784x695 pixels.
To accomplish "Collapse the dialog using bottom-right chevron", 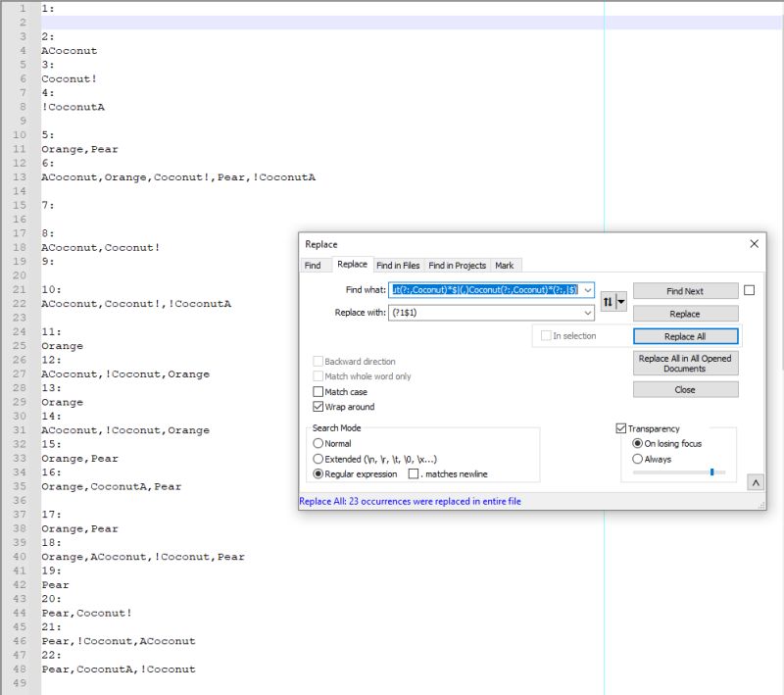I will pos(754,480).
